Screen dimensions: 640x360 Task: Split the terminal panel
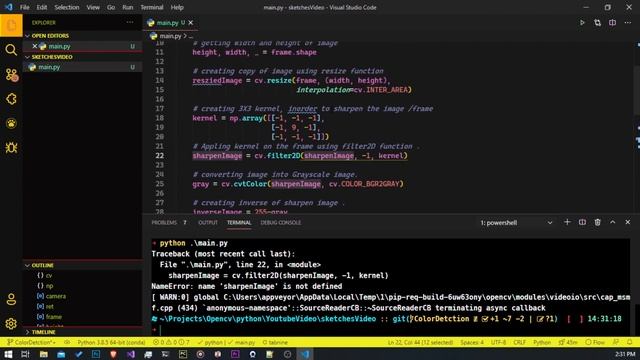(x=582, y=222)
